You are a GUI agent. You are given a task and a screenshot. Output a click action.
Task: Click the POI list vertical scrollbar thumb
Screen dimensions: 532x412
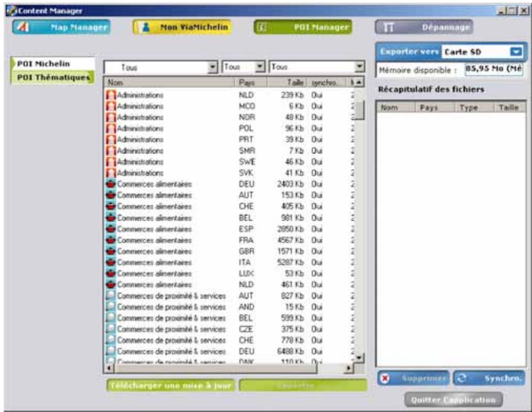[x=360, y=109]
